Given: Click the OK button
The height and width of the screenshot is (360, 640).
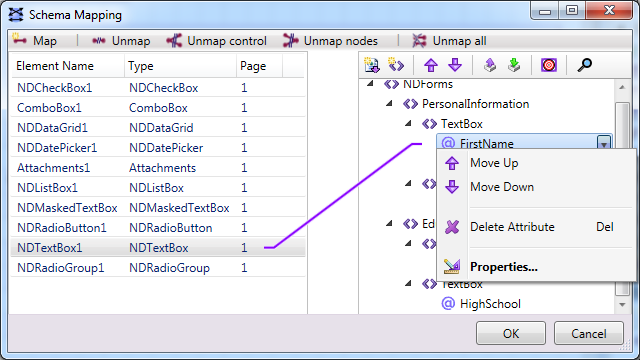Looking at the screenshot, I should (511, 333).
